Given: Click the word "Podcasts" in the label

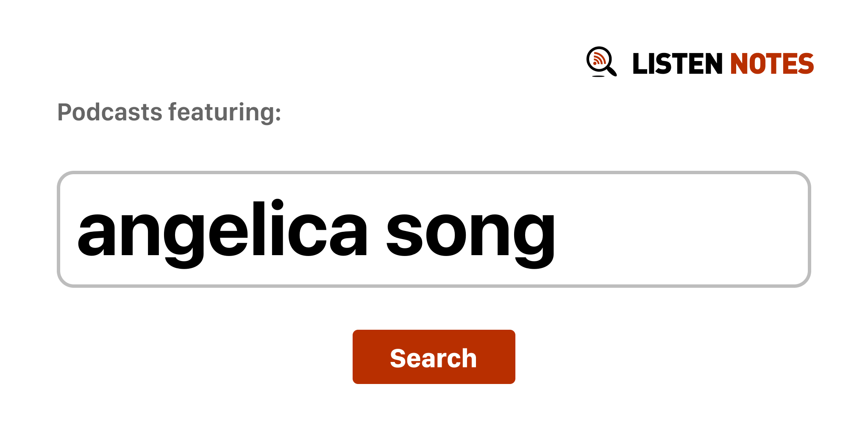Looking at the screenshot, I should coord(110,112).
